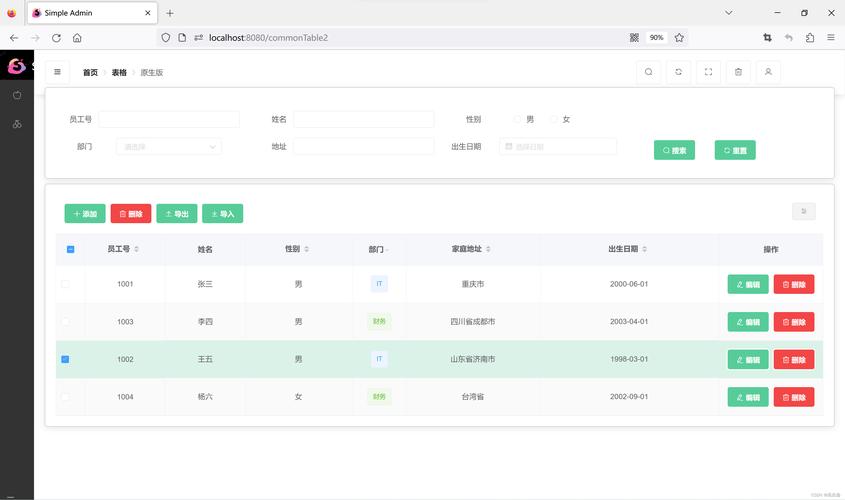Open the first sidebar menu icon

click(x=17, y=95)
